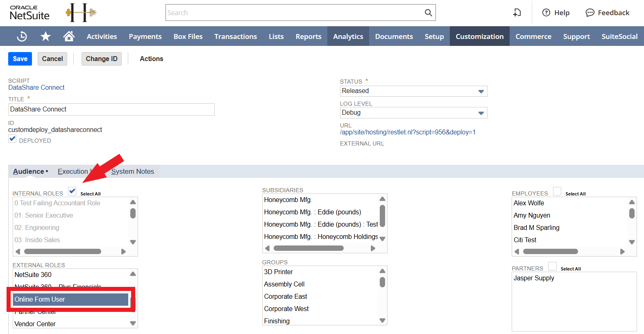Click the Groups list vertical scrollbar thumb
The height and width of the screenshot is (334, 644).
pos(382,282)
